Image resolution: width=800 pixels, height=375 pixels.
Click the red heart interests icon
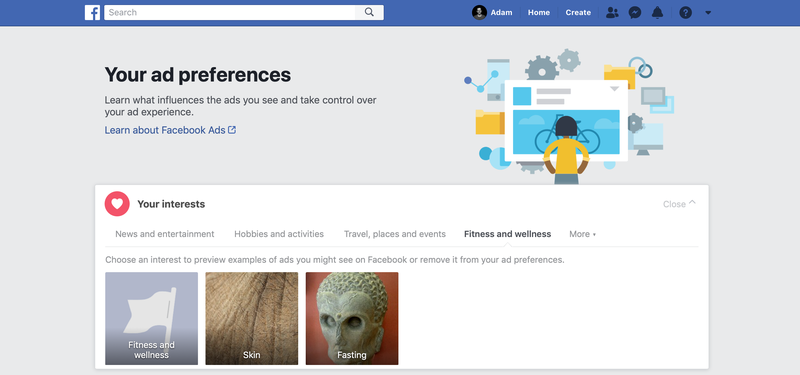[117, 204]
